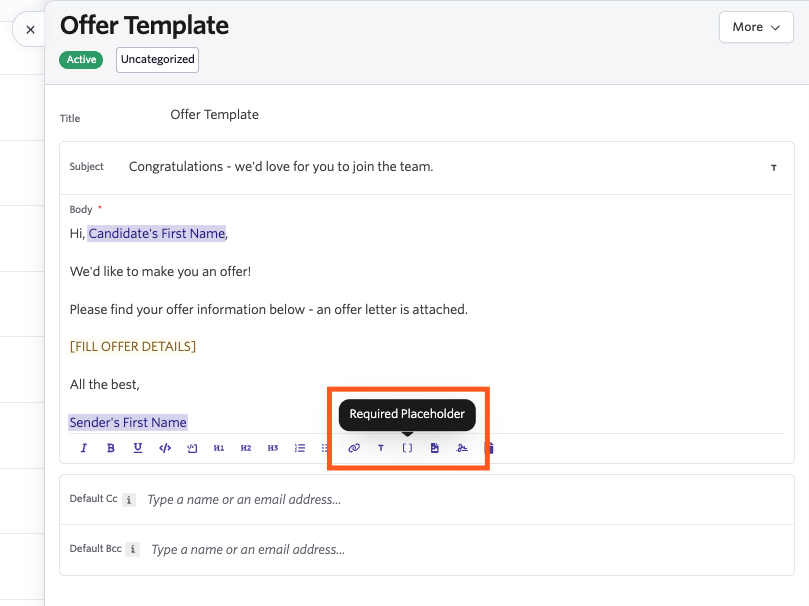Open token inserter in Subject row
Viewport: 809px width, 606px height.
tap(773, 168)
